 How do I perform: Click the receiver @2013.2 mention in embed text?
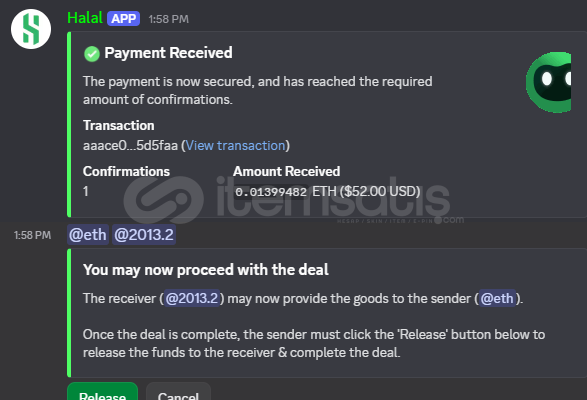(192, 299)
